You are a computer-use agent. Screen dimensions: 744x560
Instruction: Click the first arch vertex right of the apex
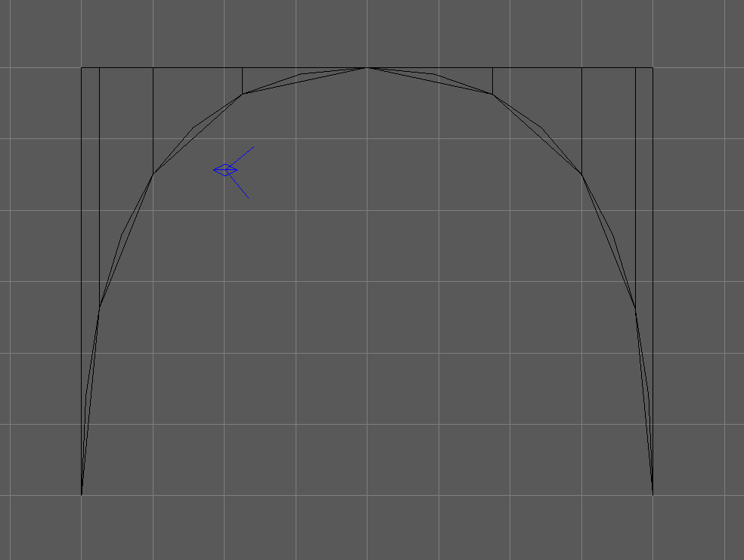pyautogui.click(x=492, y=94)
